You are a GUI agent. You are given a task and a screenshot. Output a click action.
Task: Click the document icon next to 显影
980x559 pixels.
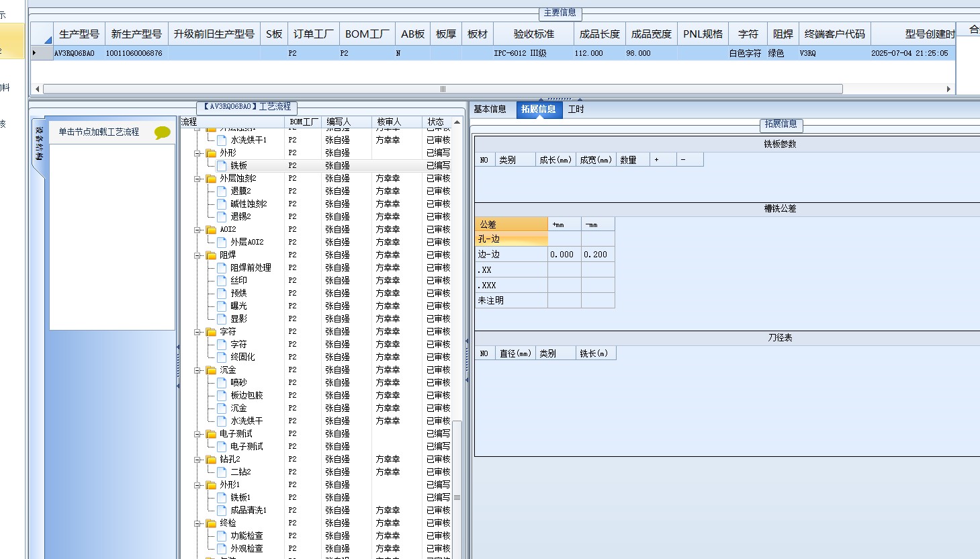tap(222, 319)
